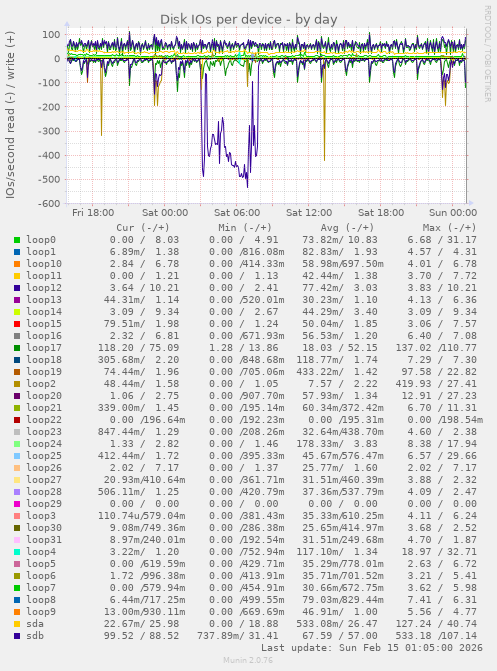Click the Min (-/+) column header
497x671 pixels.
(x=245, y=228)
